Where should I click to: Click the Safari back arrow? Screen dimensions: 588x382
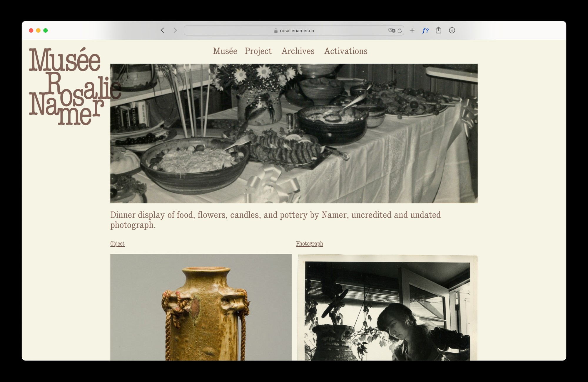click(x=162, y=30)
